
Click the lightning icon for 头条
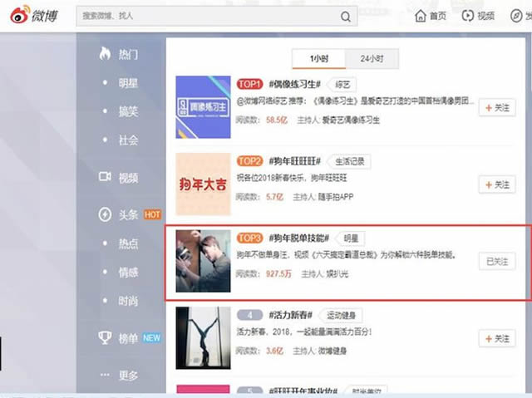click(x=105, y=214)
